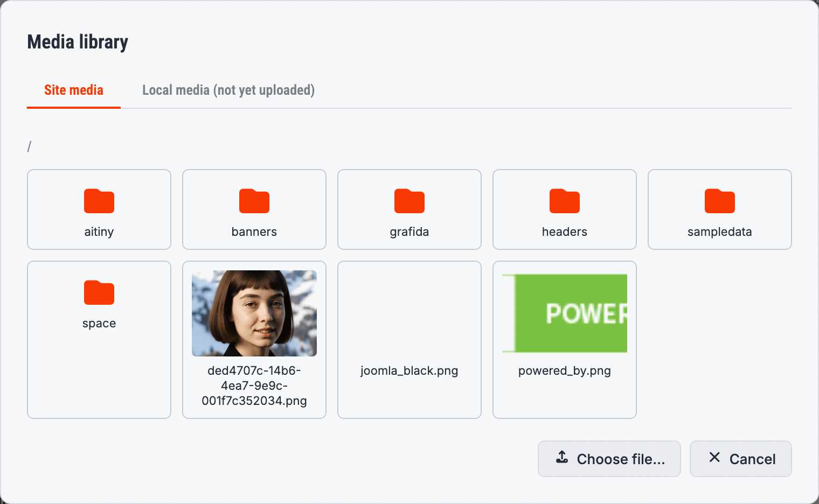Click the banners folder label
Screen dimensions: 819x504
(x=254, y=232)
